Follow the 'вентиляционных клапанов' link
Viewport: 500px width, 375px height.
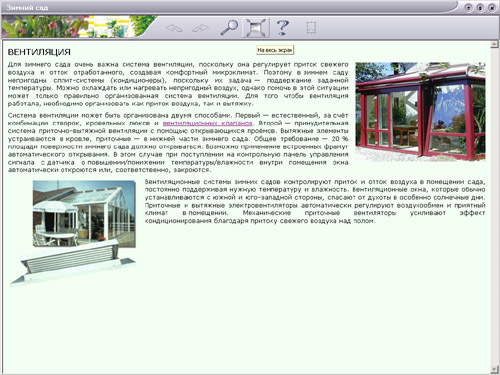tap(207, 123)
